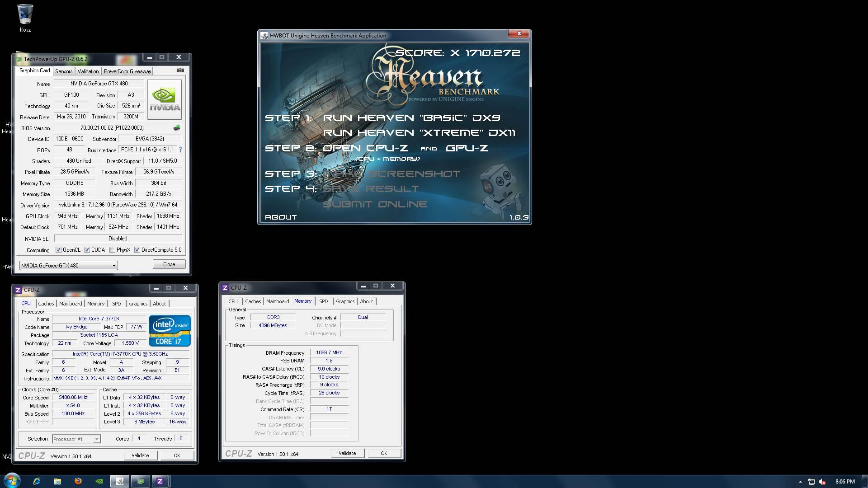Click Save Result in step 4
This screenshot has height=488, width=868.
click(371, 189)
